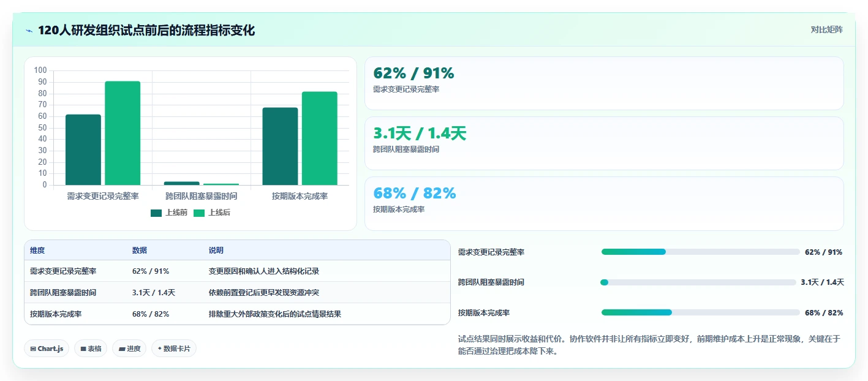Toggle the 上线前 legend item
Screen dimensions: 868x381
tap(169, 213)
